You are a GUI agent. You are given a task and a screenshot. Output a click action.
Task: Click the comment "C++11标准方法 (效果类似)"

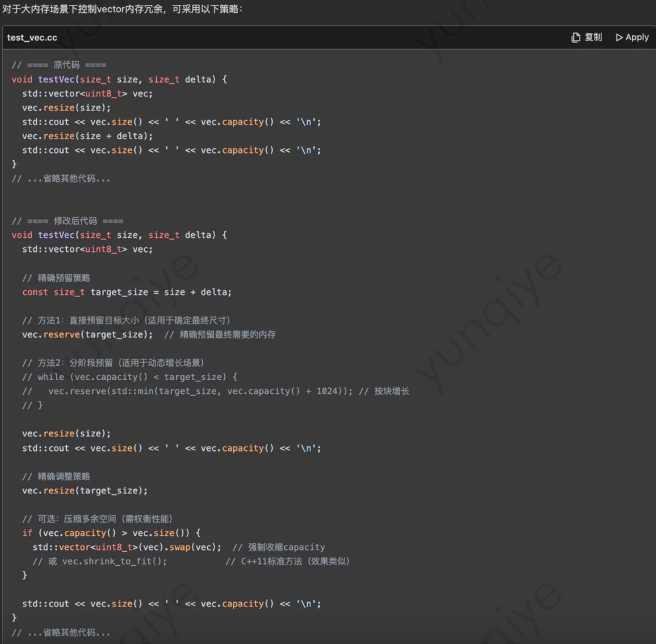click(x=287, y=561)
